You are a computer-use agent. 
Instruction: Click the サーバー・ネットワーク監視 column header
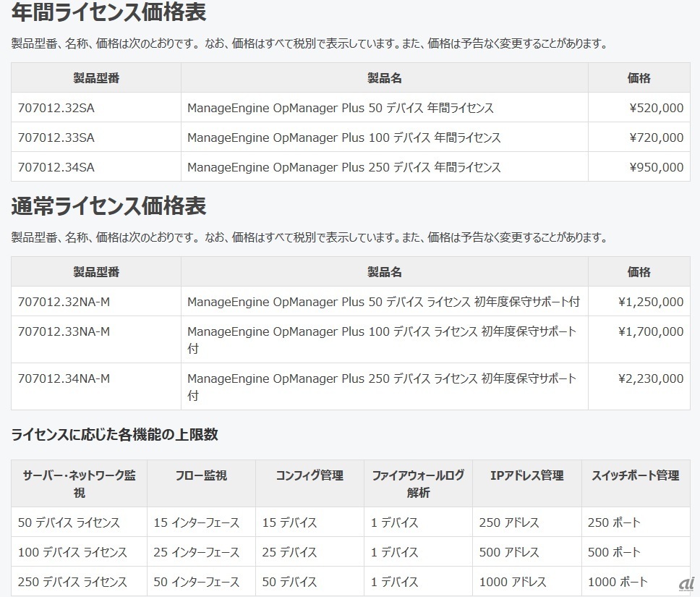[79, 484]
